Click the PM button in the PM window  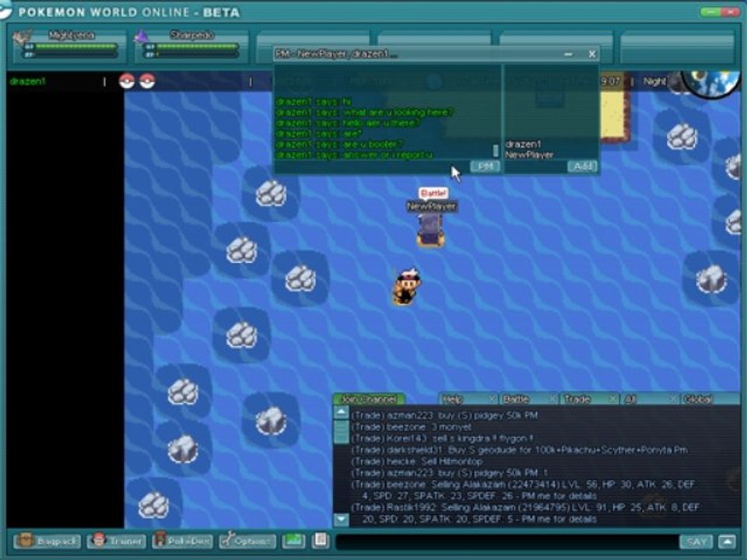click(485, 166)
